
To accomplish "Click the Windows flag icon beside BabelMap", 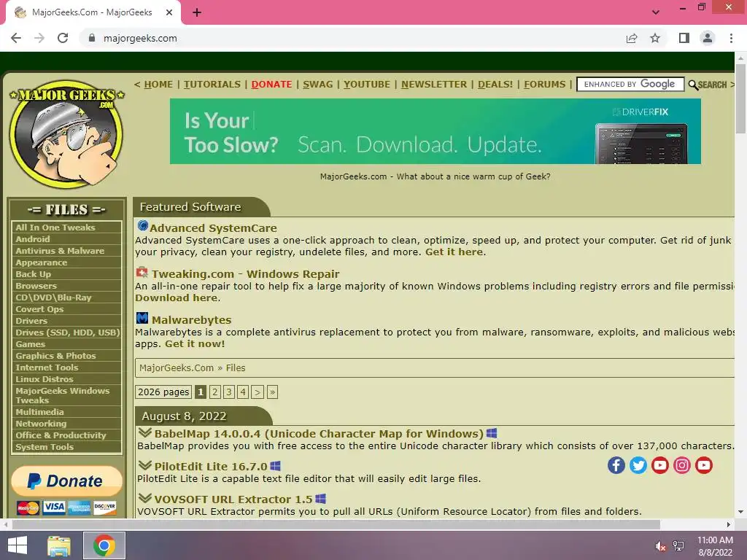I will point(492,433).
